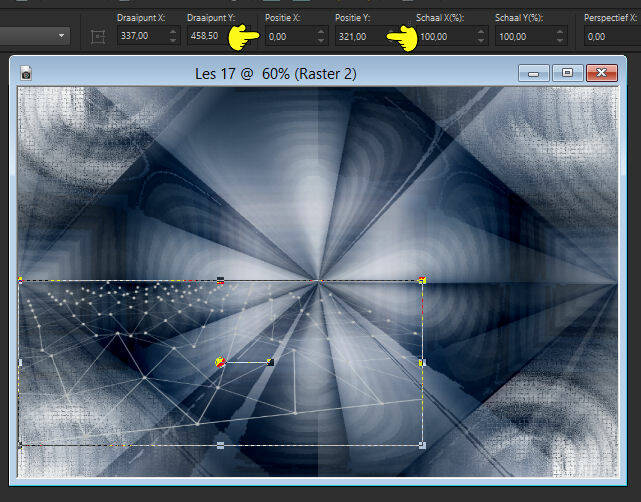Increase Schaal X(%) with the up arrow
641x502 pixels.
click(x=481, y=32)
